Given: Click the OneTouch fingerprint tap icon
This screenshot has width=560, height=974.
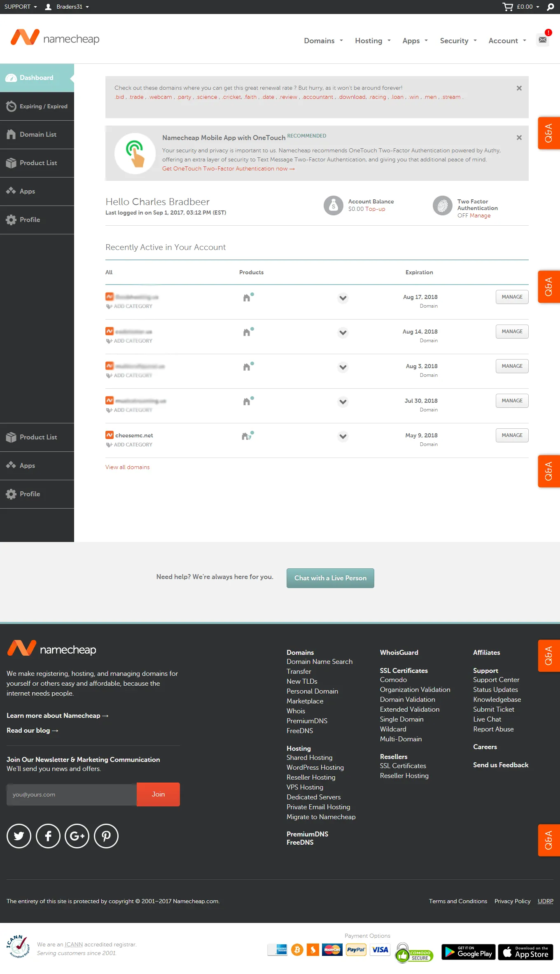Looking at the screenshot, I should (x=135, y=154).
